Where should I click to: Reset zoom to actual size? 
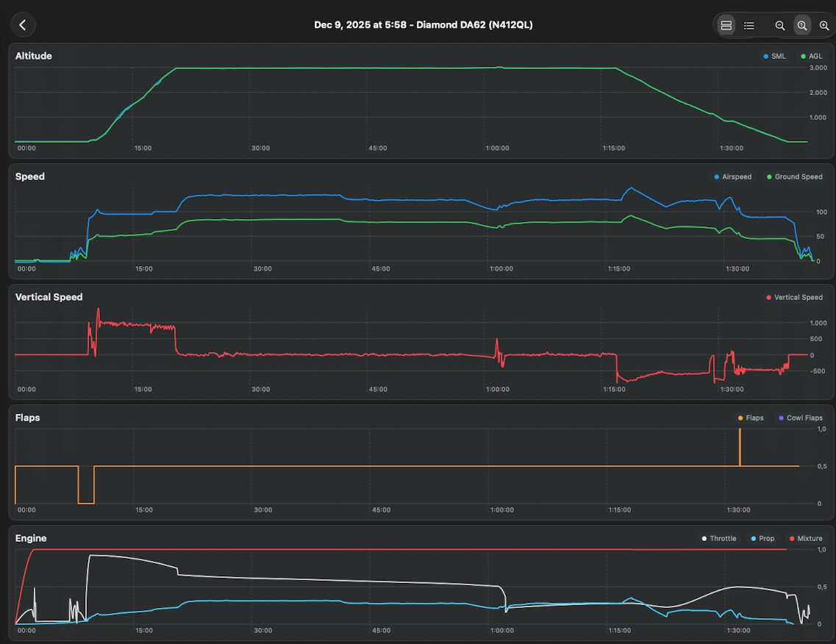pos(801,26)
